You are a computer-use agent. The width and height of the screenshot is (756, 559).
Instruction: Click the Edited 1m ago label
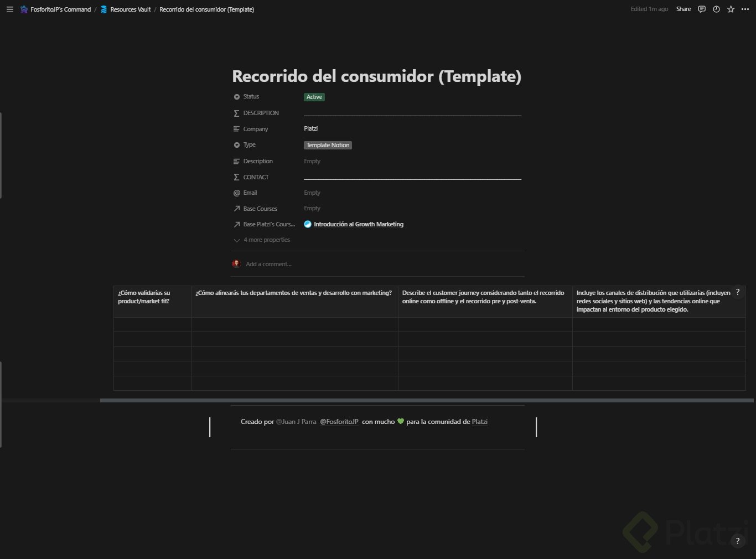click(x=649, y=9)
